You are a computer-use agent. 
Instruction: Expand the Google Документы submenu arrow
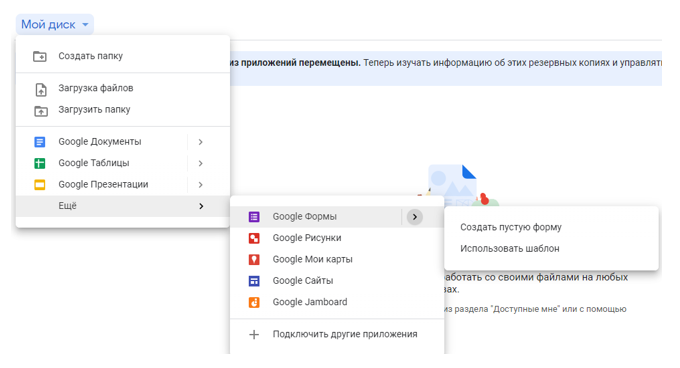[x=200, y=142]
